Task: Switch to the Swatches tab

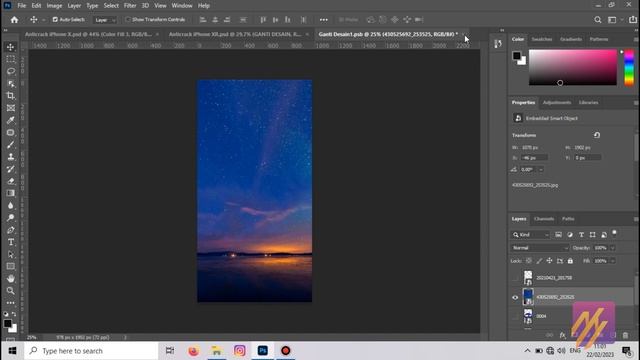Action: point(542,39)
